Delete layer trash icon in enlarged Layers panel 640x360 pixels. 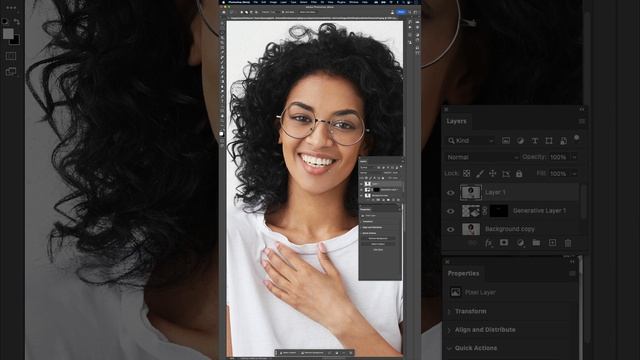[568, 243]
